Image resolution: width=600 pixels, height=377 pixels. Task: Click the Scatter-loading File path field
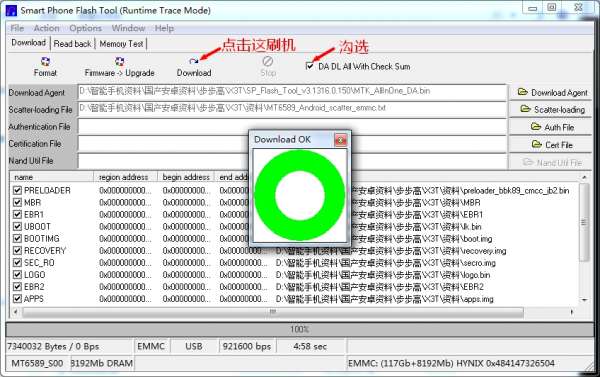[292, 109]
